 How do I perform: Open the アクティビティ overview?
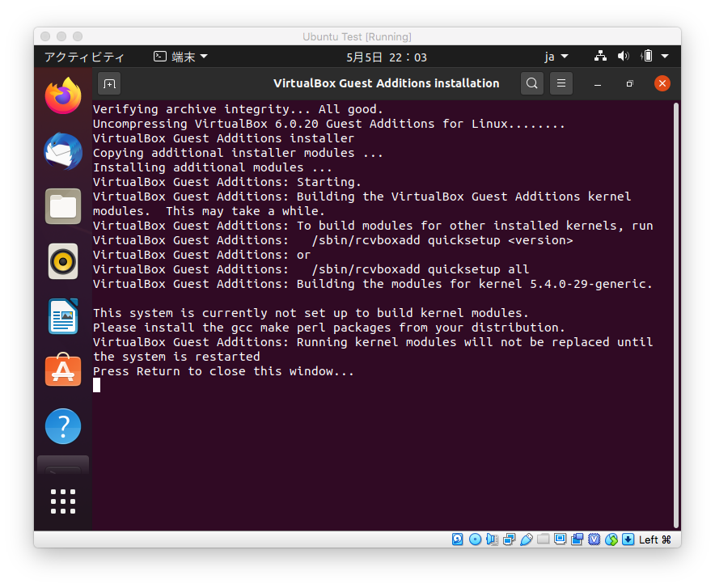pyautogui.click(x=84, y=57)
